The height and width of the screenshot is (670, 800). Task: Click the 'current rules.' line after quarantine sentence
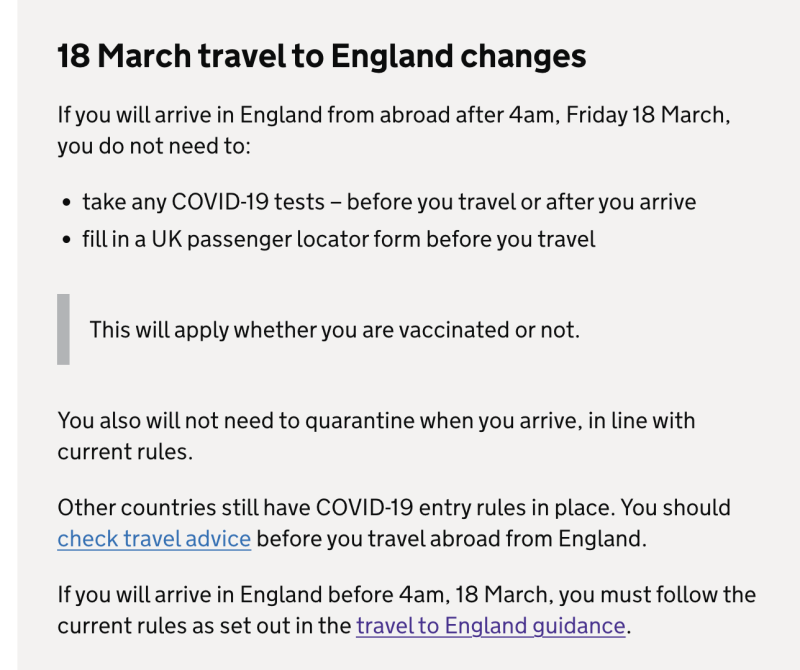(125, 452)
